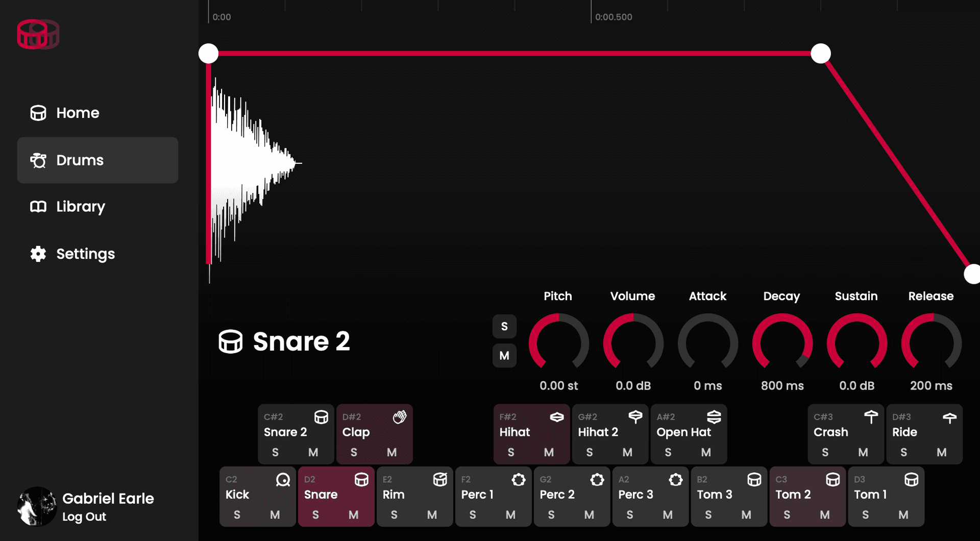Click the Rim pad drum icon
The width and height of the screenshot is (980, 541).
point(440,480)
